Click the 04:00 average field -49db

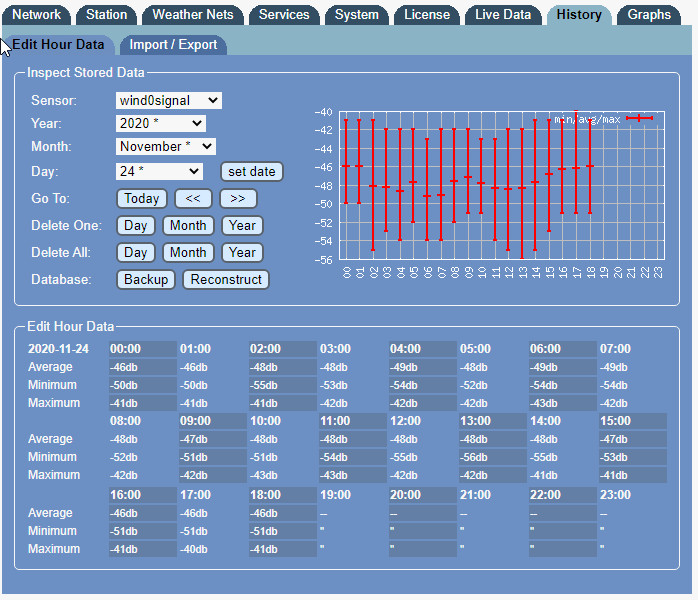coord(422,367)
